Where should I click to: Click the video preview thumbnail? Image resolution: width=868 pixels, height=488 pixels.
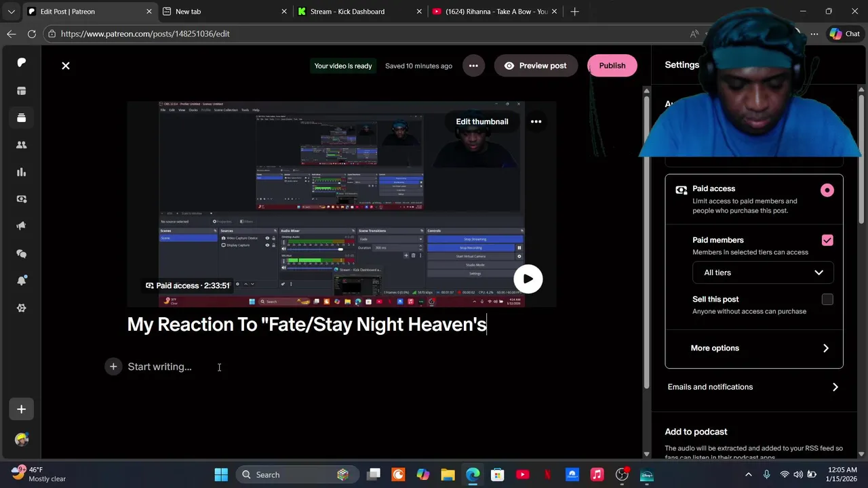pyautogui.click(x=342, y=203)
